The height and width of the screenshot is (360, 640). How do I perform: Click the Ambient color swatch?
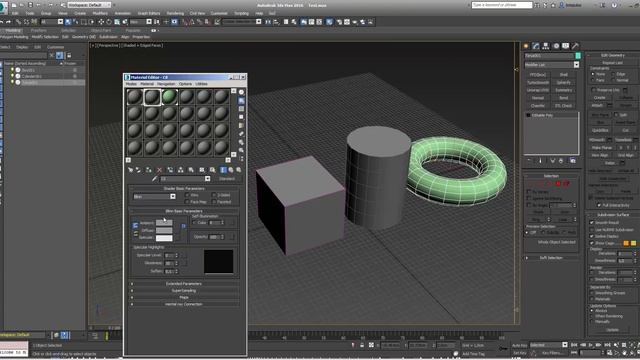(x=164, y=223)
